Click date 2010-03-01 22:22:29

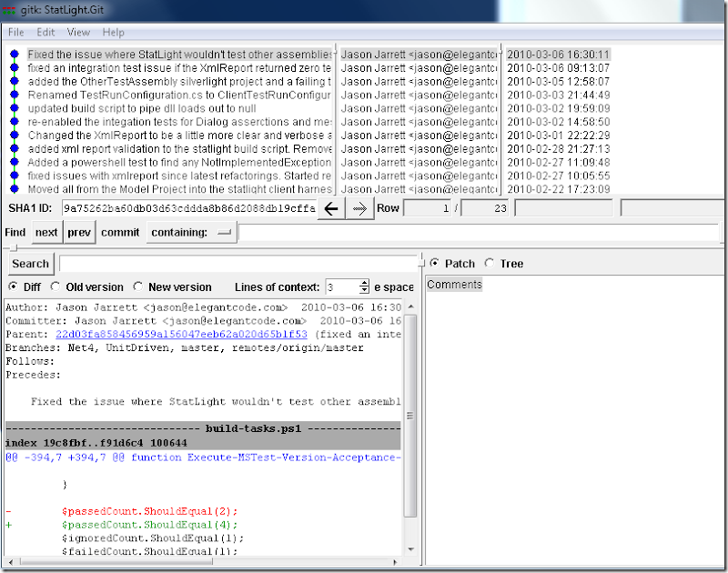558,135
